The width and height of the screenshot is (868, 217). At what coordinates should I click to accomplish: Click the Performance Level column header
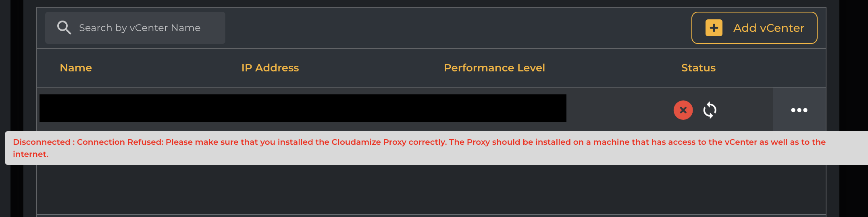[494, 68]
